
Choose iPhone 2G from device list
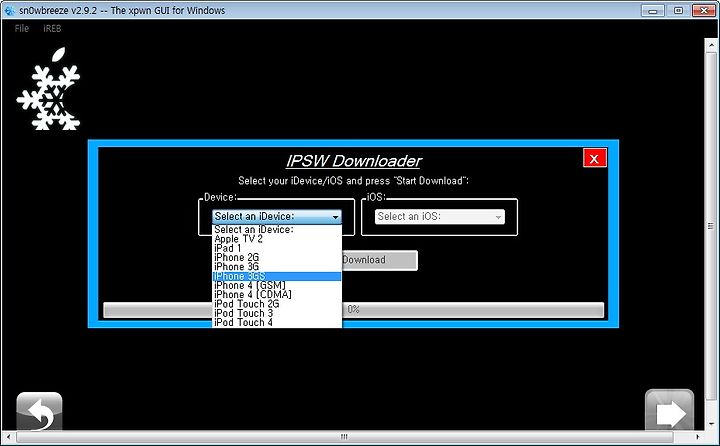click(277, 257)
